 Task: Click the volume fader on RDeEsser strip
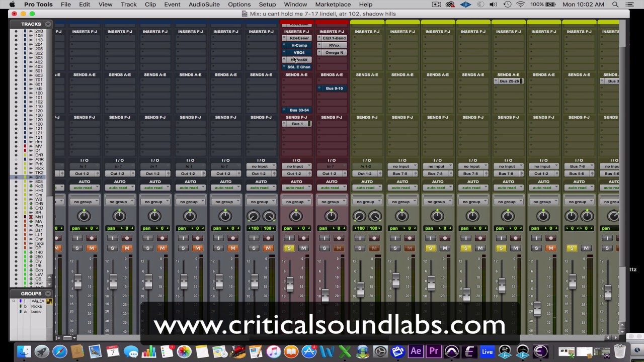coord(290,285)
